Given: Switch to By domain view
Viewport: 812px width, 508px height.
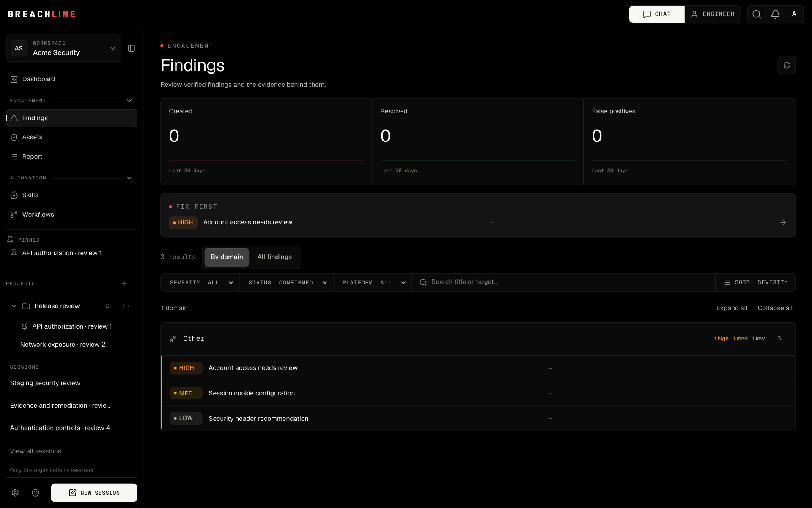Looking at the screenshot, I should (227, 257).
